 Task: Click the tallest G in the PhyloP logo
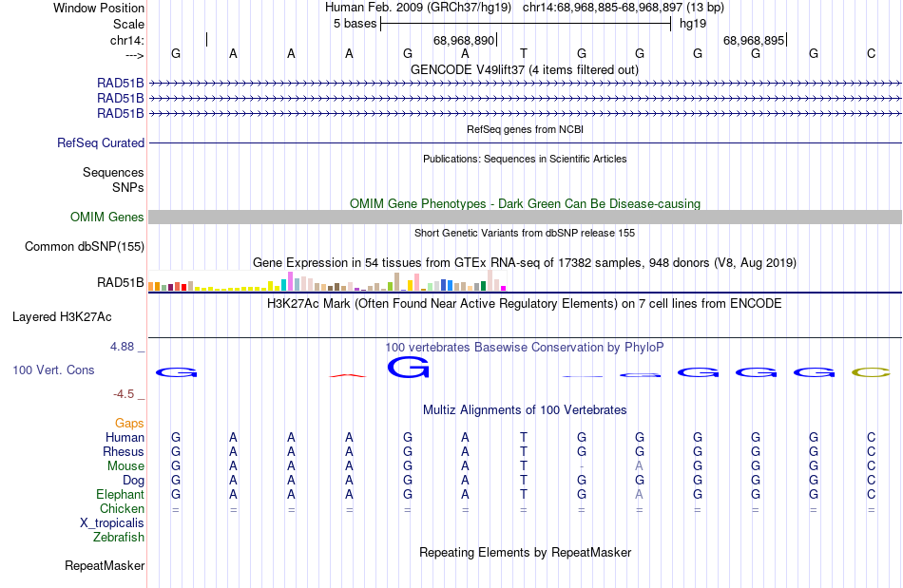click(409, 367)
